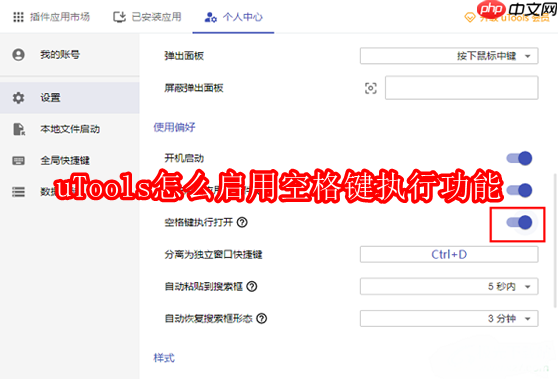This screenshot has width=558, height=379.
Task: Click the 分离为独立窗口快捷键 label
Action: [213, 254]
